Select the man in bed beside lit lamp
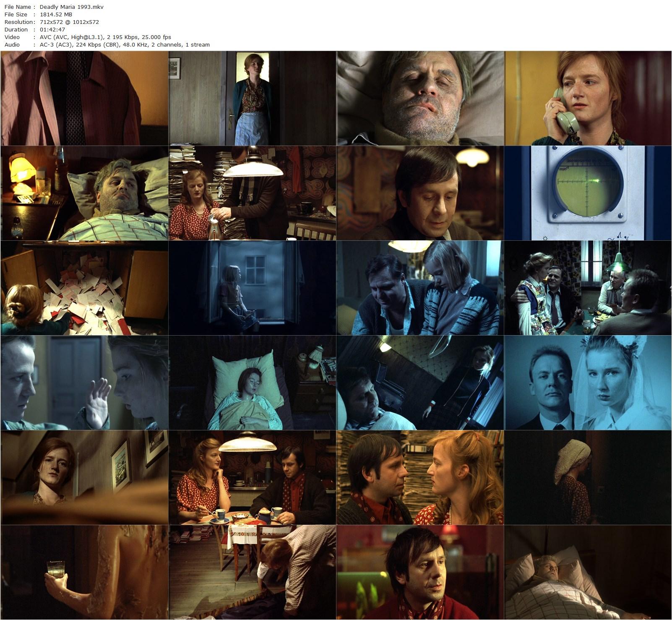This screenshot has width=672, height=620. click(x=84, y=193)
